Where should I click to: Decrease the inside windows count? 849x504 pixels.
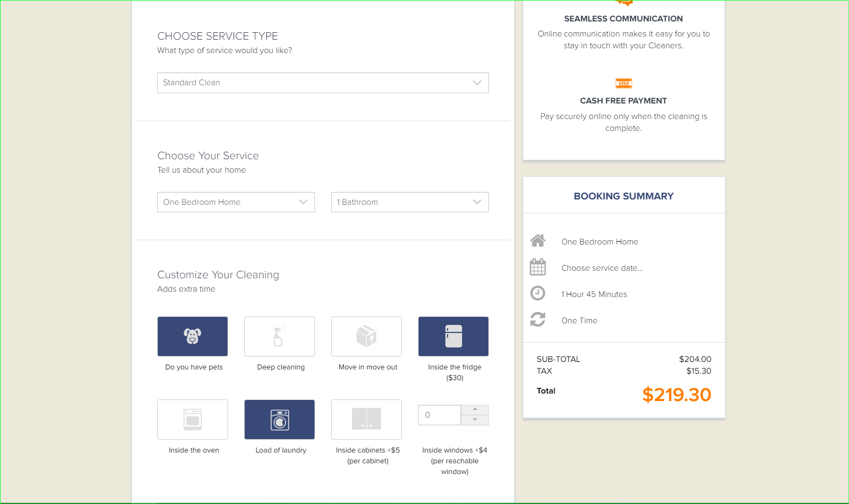[475, 420]
